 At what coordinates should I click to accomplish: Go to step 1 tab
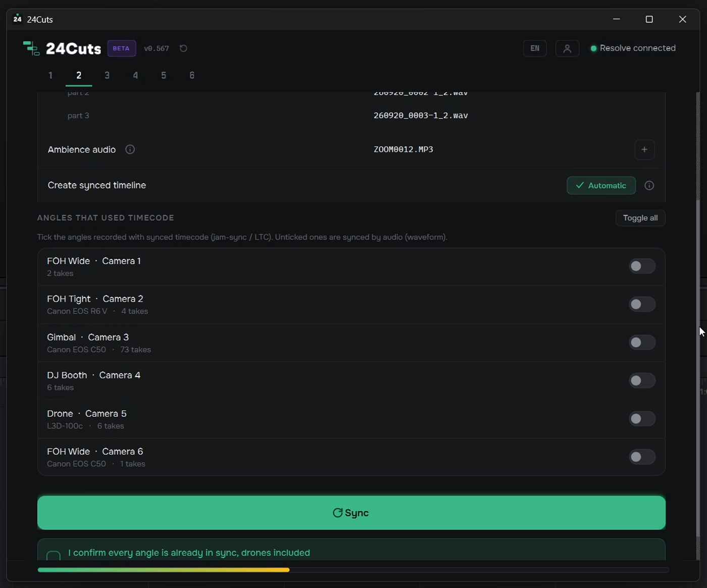click(x=50, y=75)
